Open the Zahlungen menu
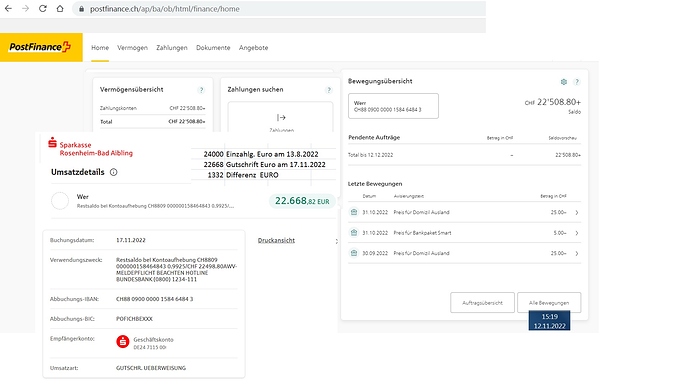This screenshot has height=389, width=690. [172, 48]
